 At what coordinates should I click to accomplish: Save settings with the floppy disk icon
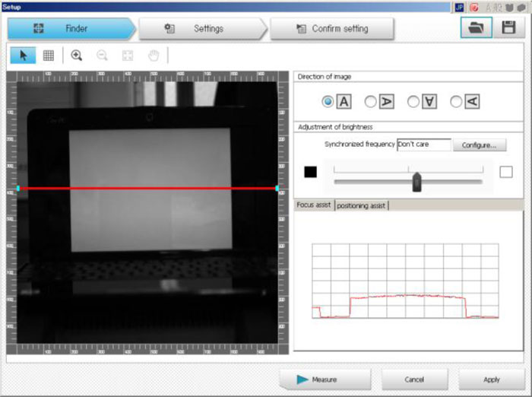pos(508,27)
